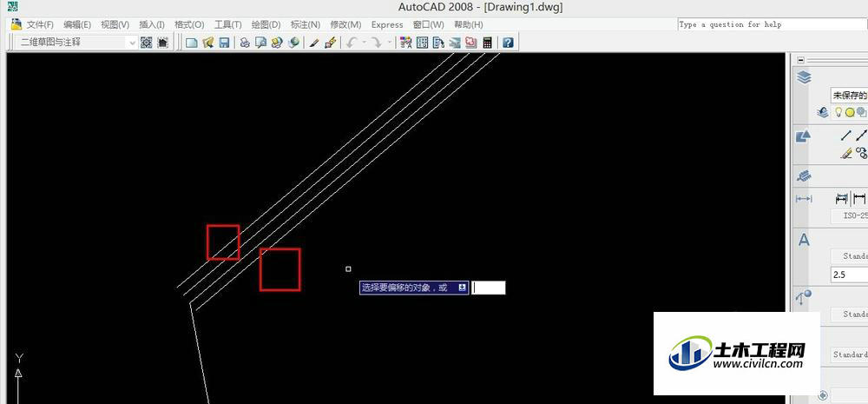The width and height of the screenshot is (868, 404).
Task: Click the Layer States Manager icon
Action: (823, 112)
